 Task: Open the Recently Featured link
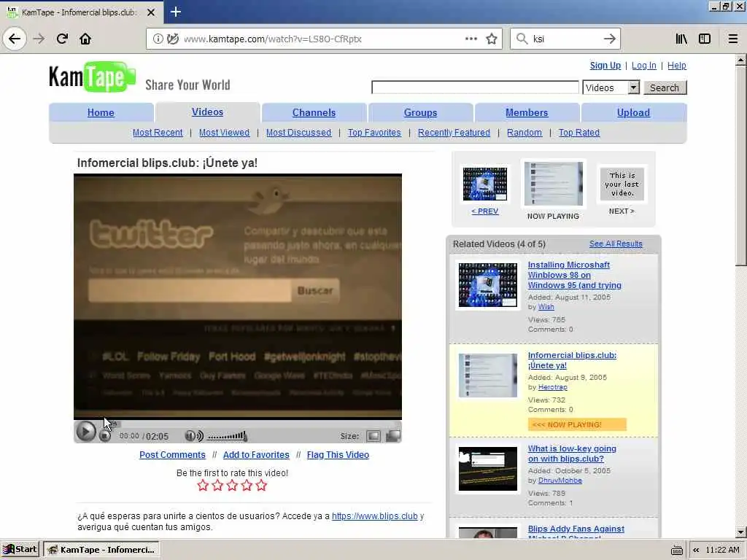coord(454,133)
